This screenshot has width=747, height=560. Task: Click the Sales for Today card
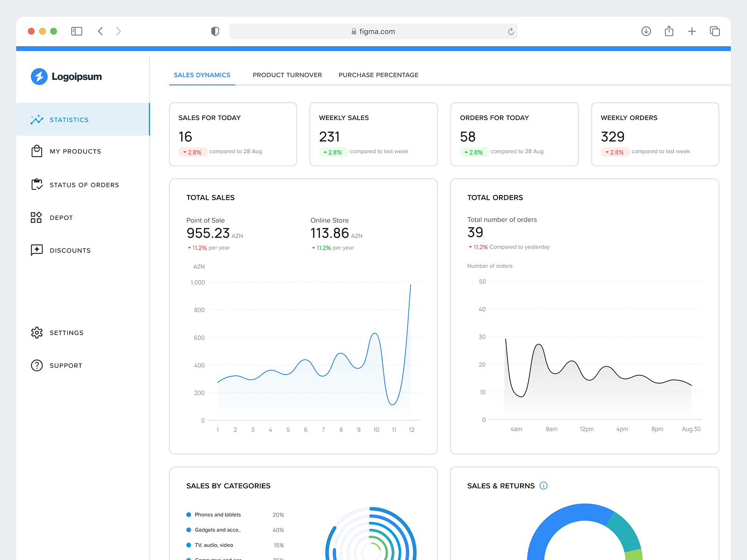coord(233,134)
